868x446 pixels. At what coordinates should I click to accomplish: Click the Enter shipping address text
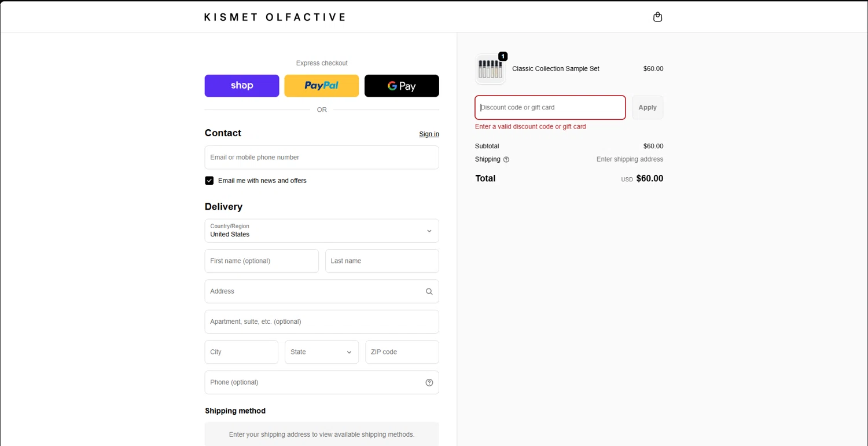tap(630, 159)
